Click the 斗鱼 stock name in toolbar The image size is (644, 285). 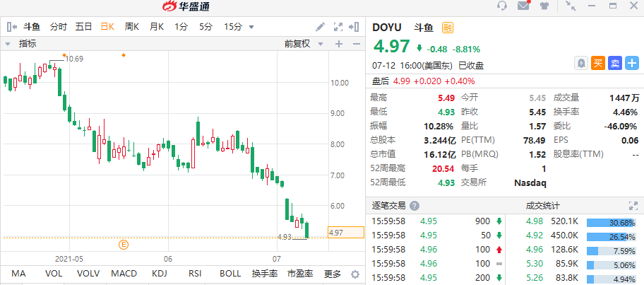point(31,27)
